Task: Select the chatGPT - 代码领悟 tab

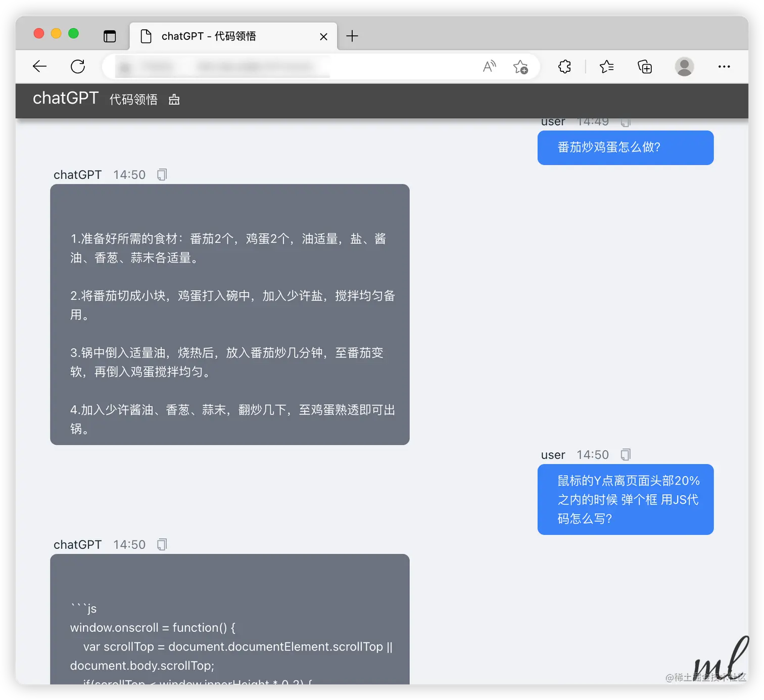Action: tap(233, 36)
